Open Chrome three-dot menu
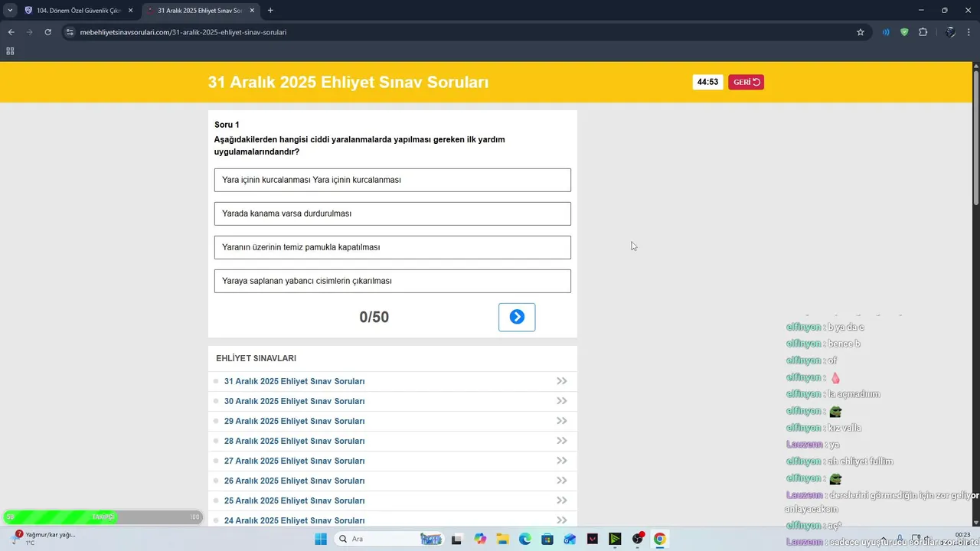 tap(969, 32)
